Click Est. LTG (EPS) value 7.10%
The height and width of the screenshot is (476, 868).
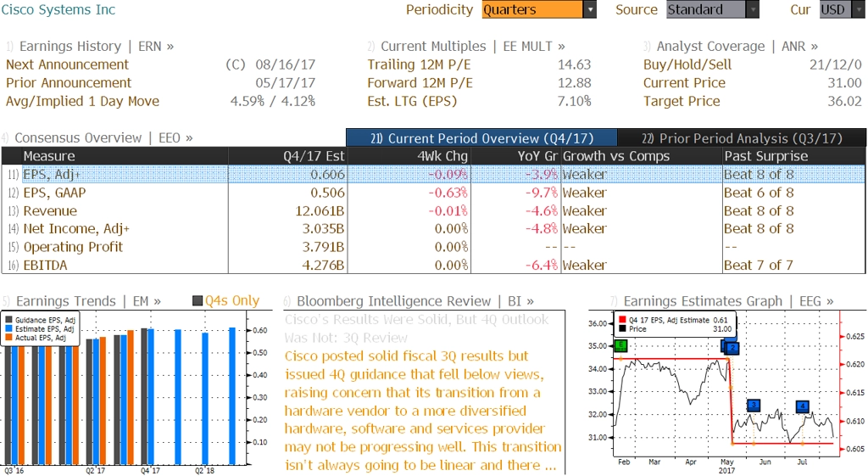tap(574, 101)
